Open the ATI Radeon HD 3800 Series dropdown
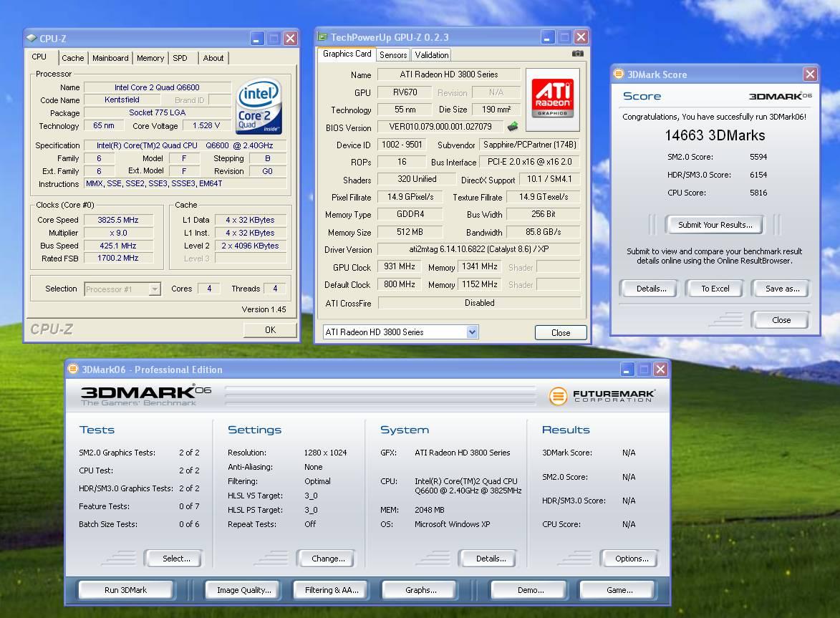 [x=472, y=332]
